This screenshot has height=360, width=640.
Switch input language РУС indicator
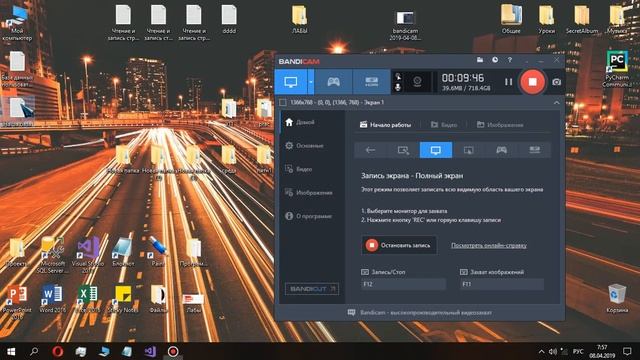tap(578, 351)
